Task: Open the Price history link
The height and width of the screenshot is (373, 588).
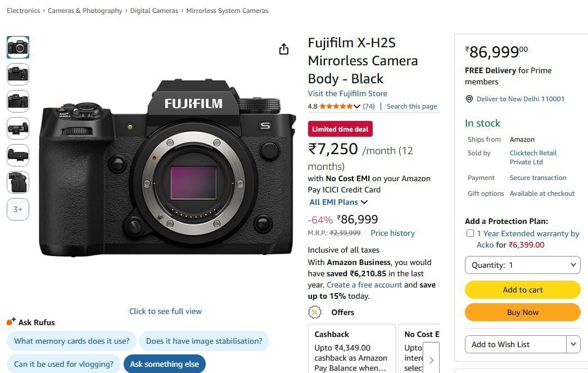Action: tap(392, 233)
